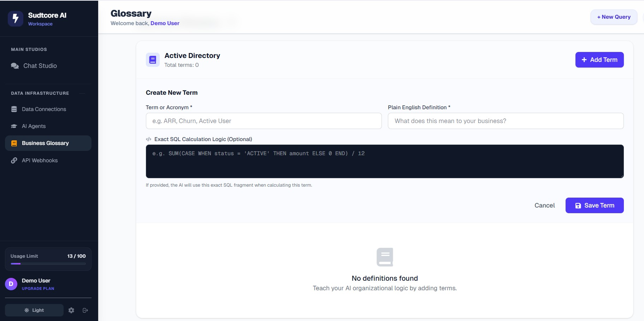Click the Demo User avatar circle

(x=11, y=284)
